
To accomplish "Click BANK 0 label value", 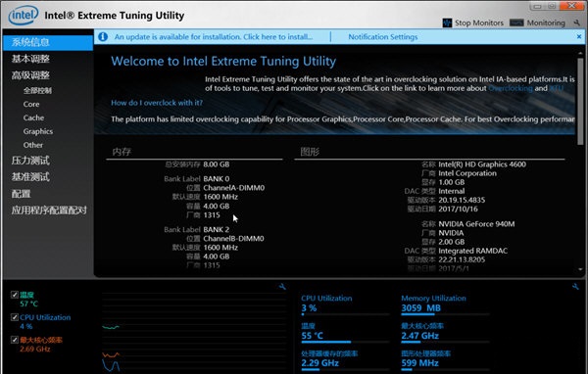I will (x=217, y=179).
